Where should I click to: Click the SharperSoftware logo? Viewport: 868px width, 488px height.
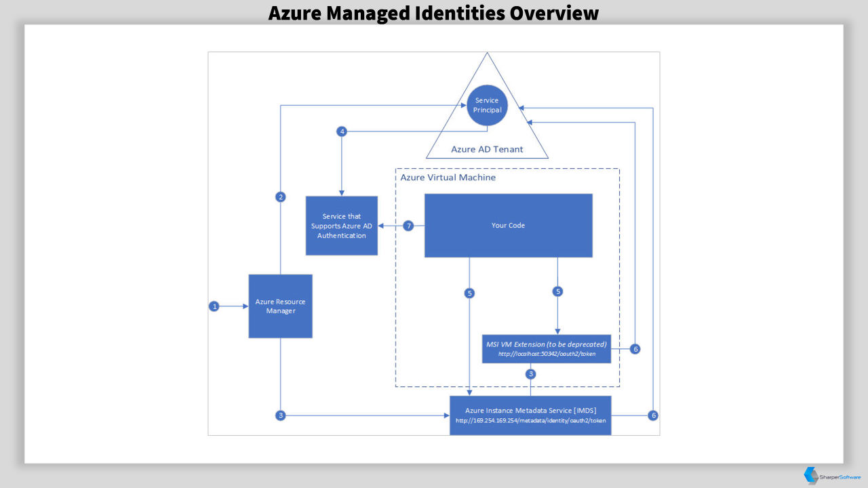pyautogui.click(x=832, y=476)
